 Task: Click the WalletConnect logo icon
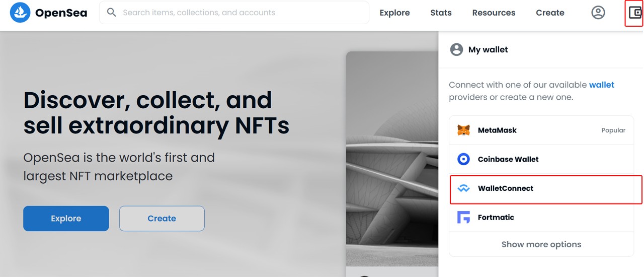[463, 188]
